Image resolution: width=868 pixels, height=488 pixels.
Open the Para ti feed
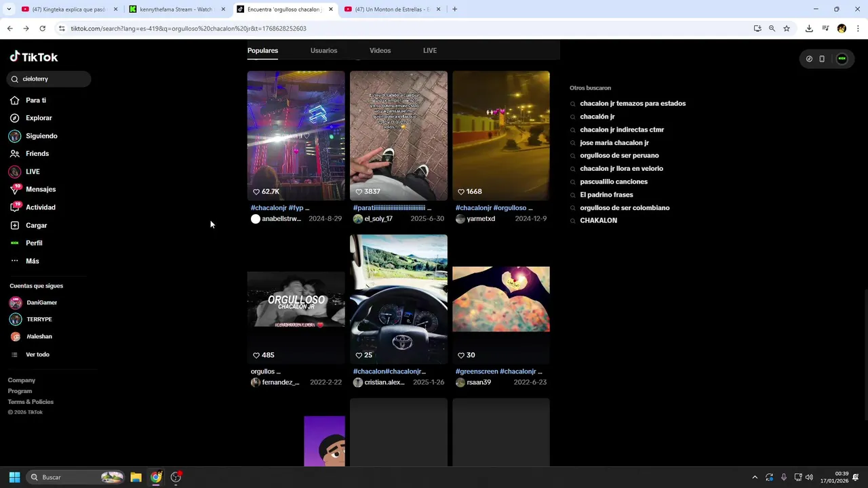pyautogui.click(x=28, y=100)
